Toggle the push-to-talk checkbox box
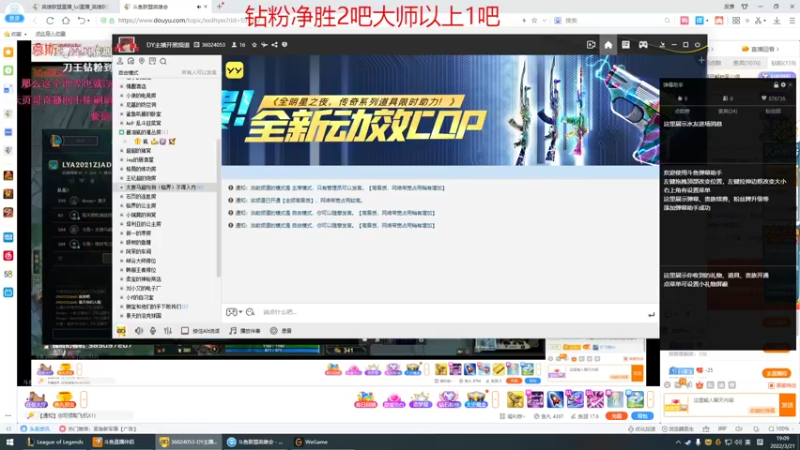 coord(185,331)
